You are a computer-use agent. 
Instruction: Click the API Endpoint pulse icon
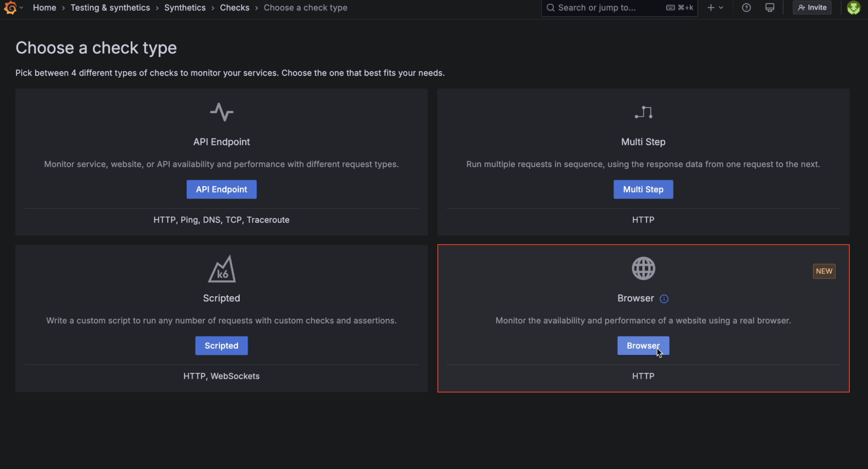pyautogui.click(x=221, y=112)
